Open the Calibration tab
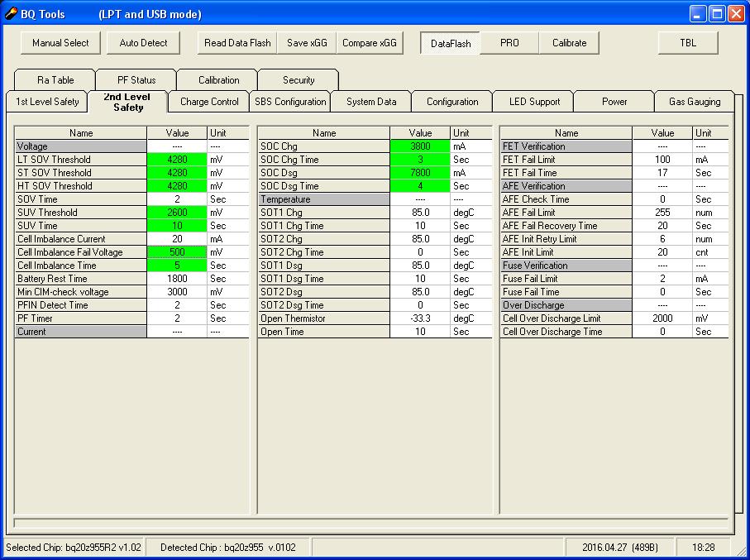 218,80
